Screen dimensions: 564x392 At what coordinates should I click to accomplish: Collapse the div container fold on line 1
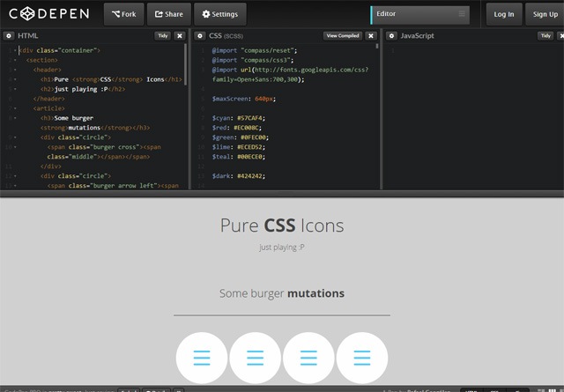(x=15, y=51)
